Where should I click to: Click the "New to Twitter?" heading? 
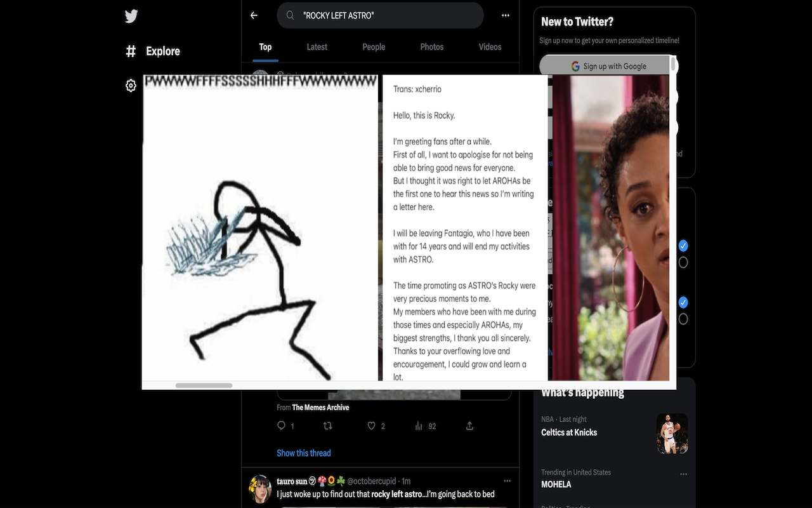[577, 22]
